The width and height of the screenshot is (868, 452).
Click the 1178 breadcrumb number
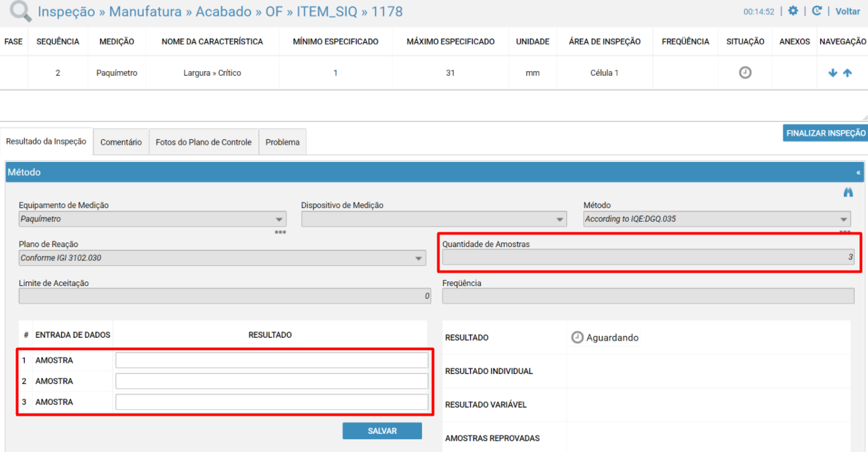click(x=386, y=12)
